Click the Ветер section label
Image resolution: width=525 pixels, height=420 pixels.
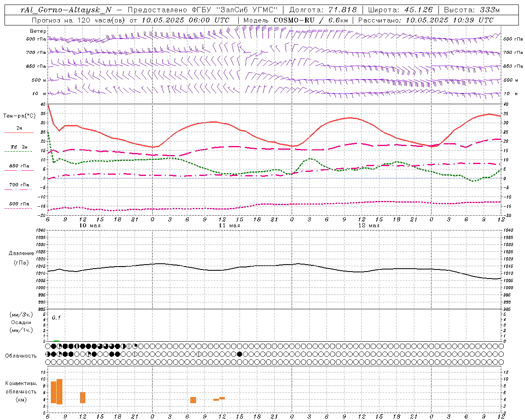[38, 31]
